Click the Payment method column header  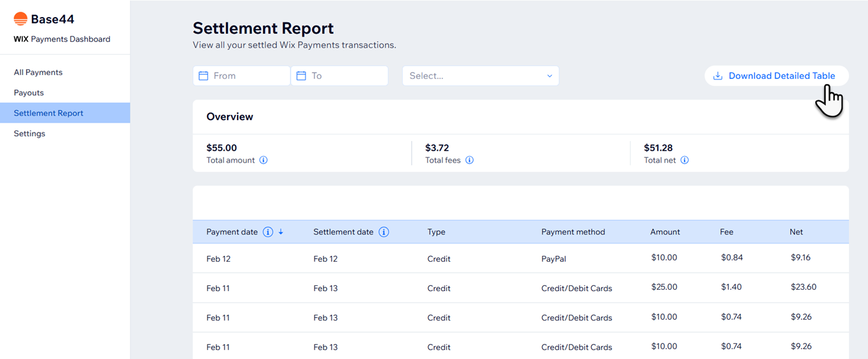click(573, 232)
